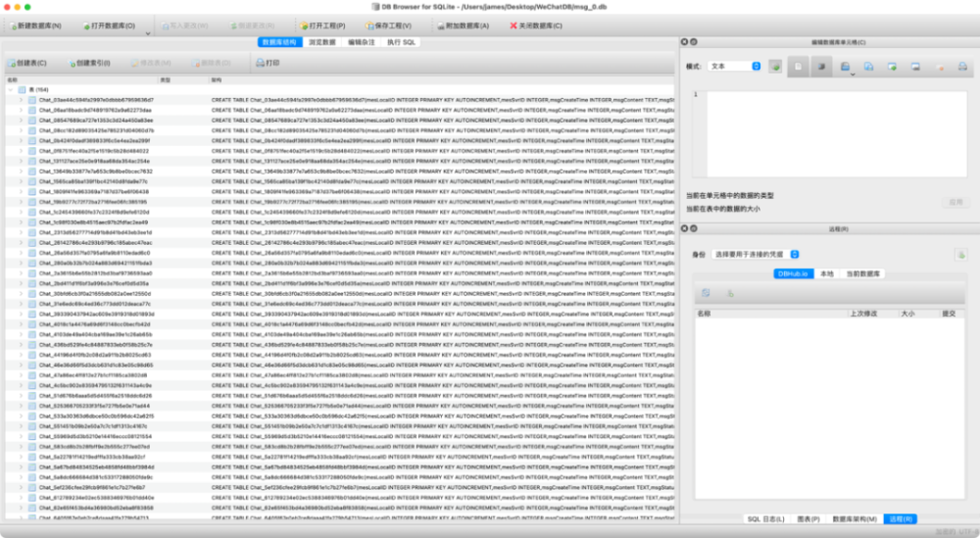
Task: Switch to the 执行 SQL tab
Action: [x=401, y=42]
